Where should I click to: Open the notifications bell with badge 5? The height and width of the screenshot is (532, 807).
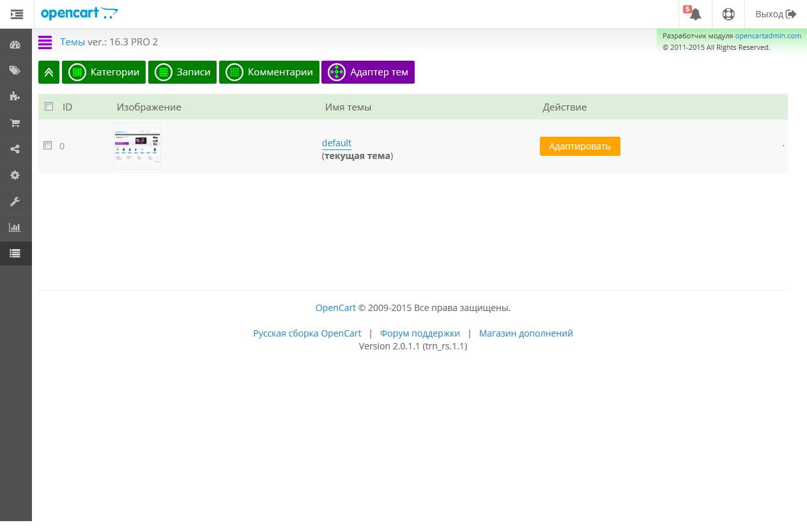[x=695, y=14]
